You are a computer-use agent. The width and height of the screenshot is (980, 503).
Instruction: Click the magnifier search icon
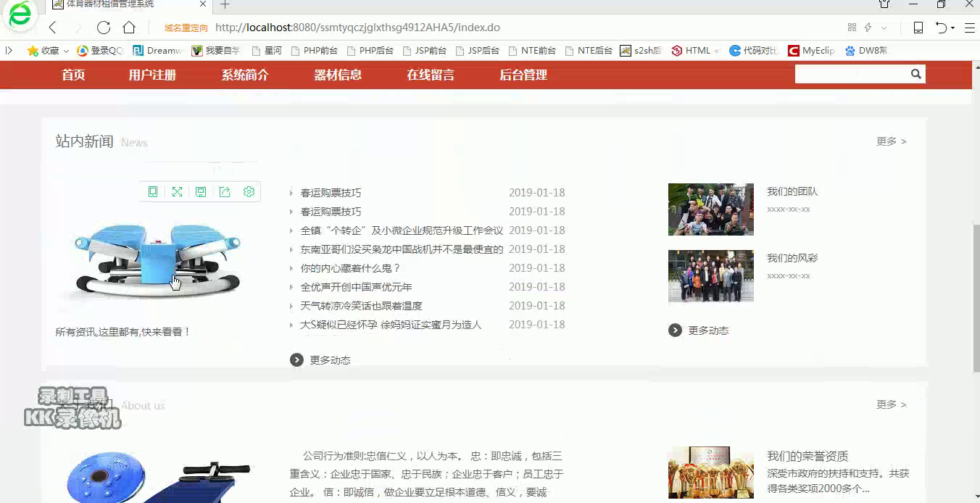click(x=916, y=74)
